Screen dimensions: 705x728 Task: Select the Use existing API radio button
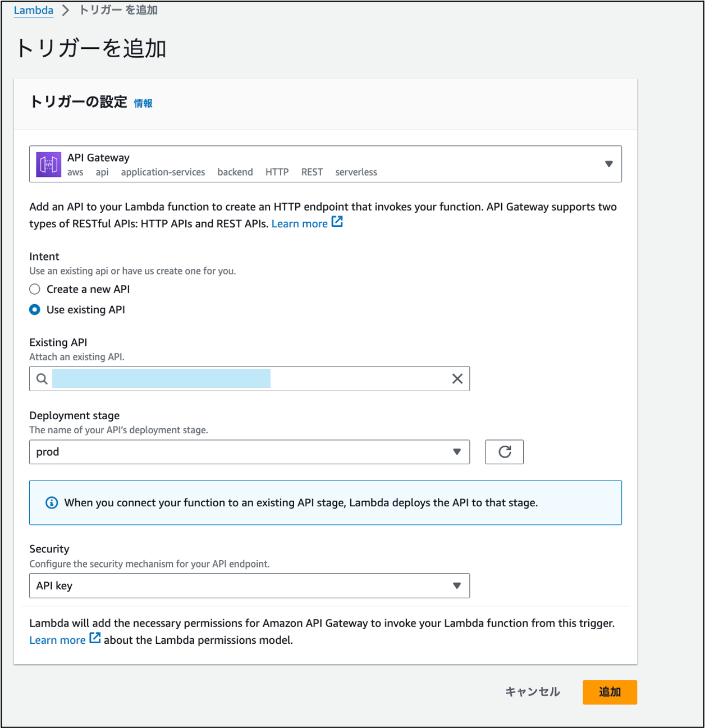tap(34, 309)
